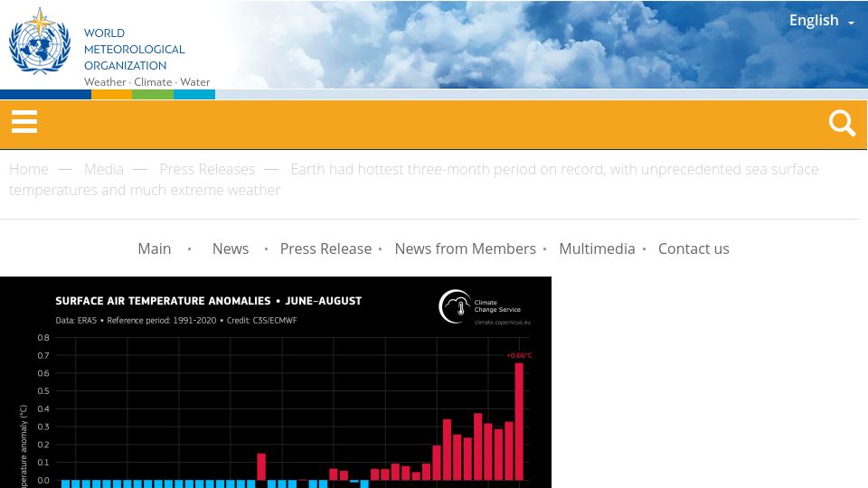This screenshot has height=488, width=868.
Task: Select the News menu item
Action: pos(231,249)
